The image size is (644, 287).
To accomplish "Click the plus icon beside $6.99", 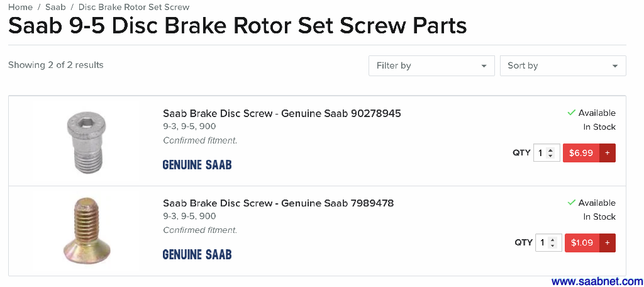I will pos(608,153).
